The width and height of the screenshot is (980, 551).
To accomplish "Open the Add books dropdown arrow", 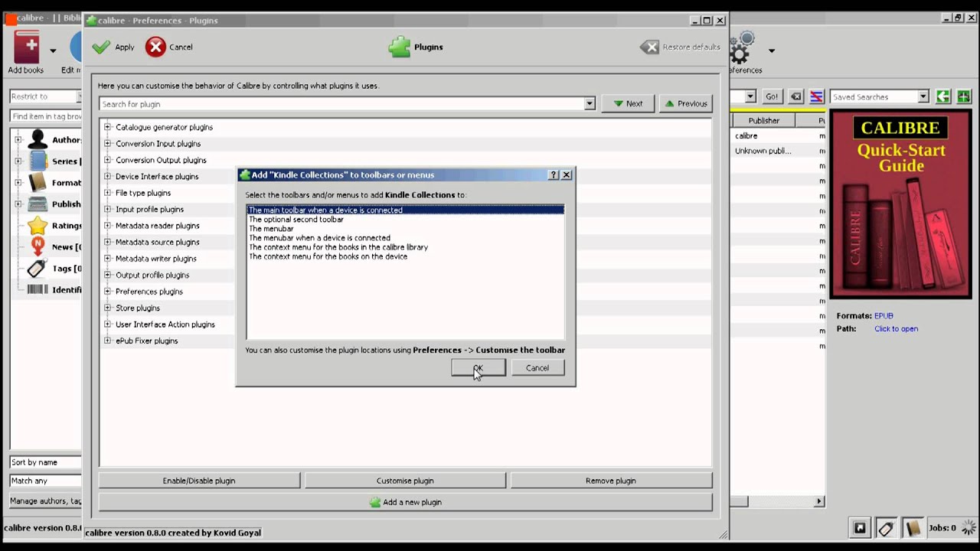I will tap(53, 51).
